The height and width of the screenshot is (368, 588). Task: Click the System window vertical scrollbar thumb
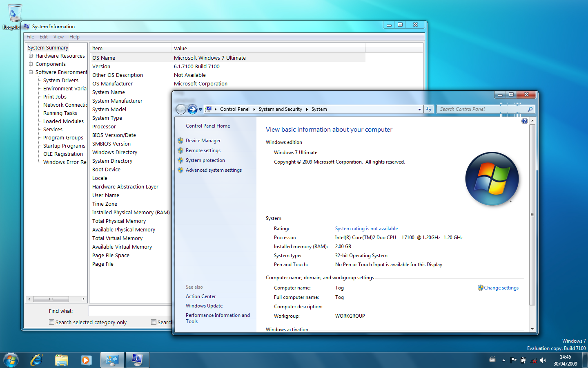tap(532, 215)
